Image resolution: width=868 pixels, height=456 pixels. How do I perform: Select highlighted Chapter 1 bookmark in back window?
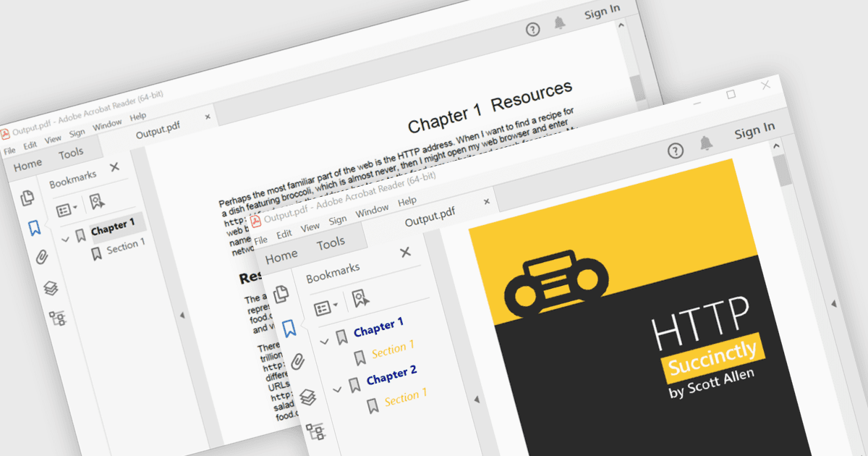click(x=112, y=228)
